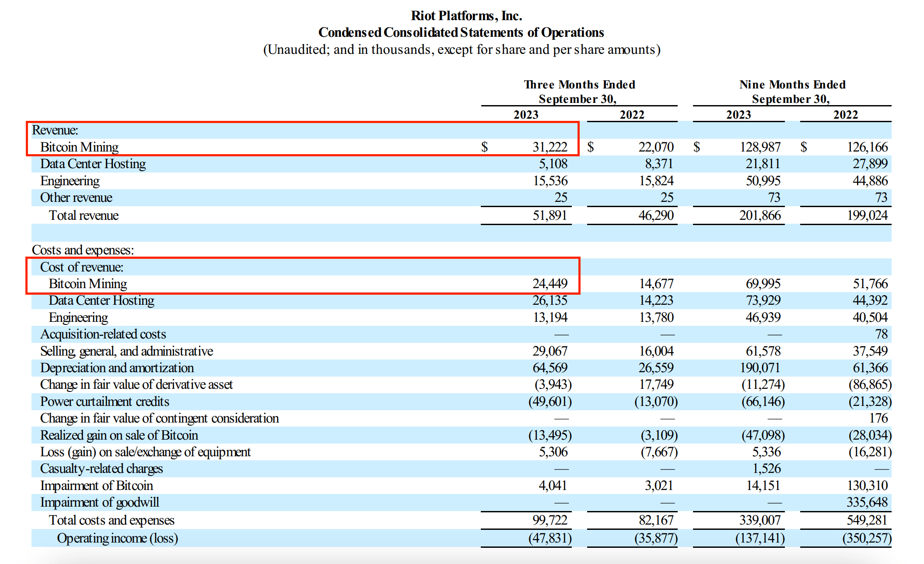
Task: Click the 'Operating income (loss)' label
Action: [117, 538]
